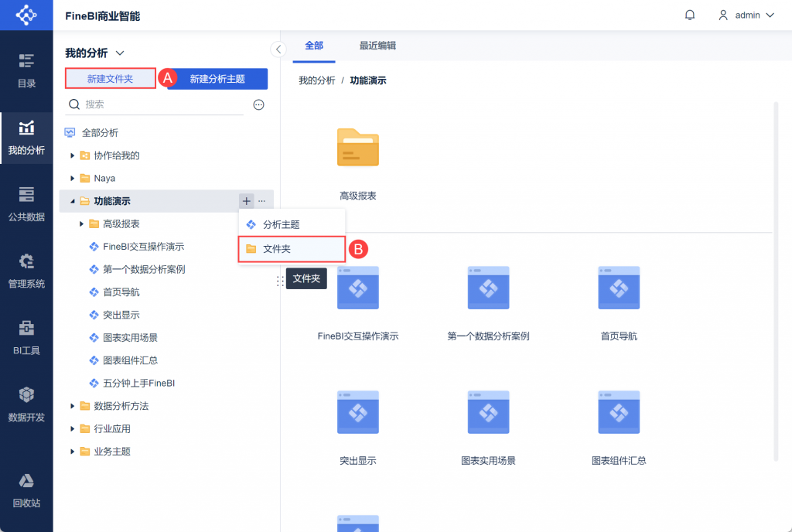Viewport: 792px width, 532px height.
Task: Click the 首页导航 card caption
Action: (619, 336)
